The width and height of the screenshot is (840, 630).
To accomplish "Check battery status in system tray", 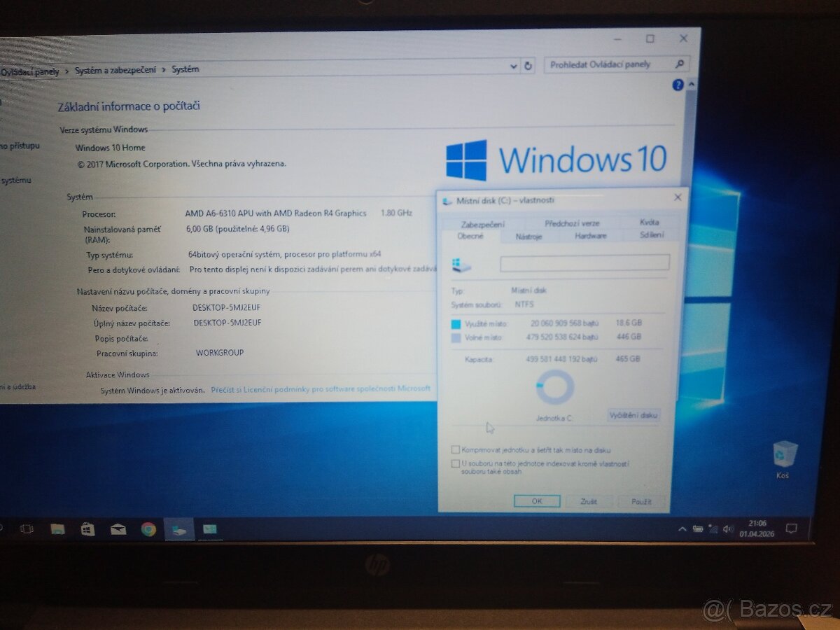I will 698,529.
